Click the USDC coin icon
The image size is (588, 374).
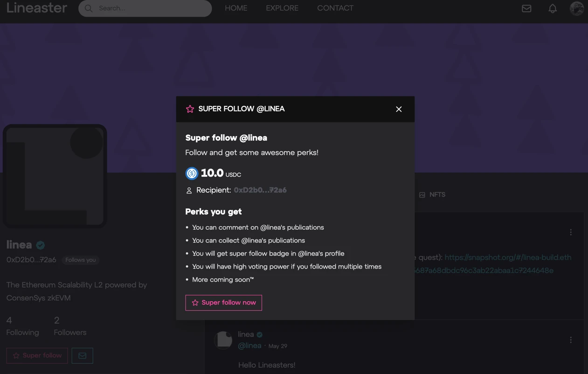click(x=192, y=173)
